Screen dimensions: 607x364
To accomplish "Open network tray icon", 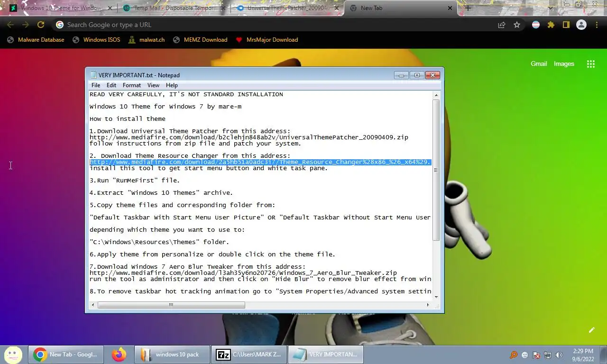I will click(x=548, y=355).
